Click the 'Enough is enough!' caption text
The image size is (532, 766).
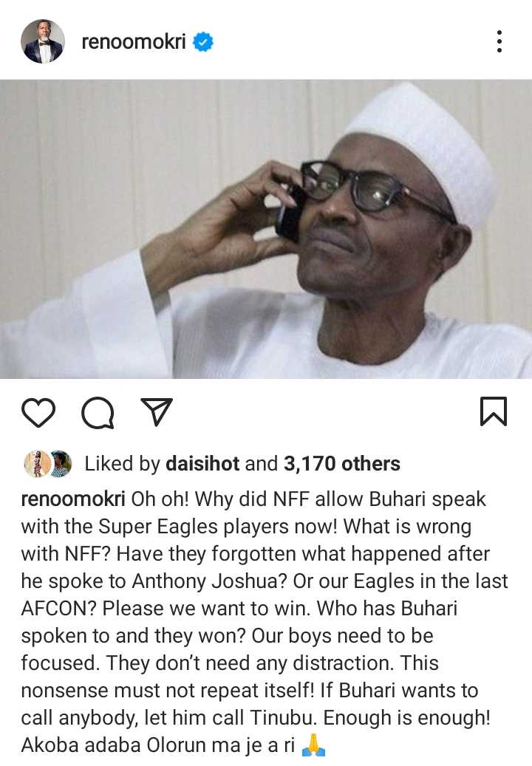pyautogui.click(x=406, y=718)
